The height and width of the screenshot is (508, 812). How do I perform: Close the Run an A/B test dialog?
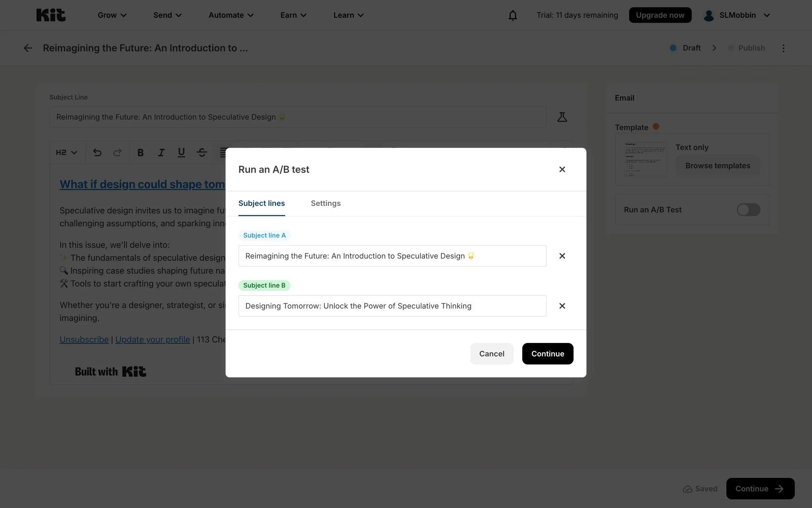pos(562,169)
